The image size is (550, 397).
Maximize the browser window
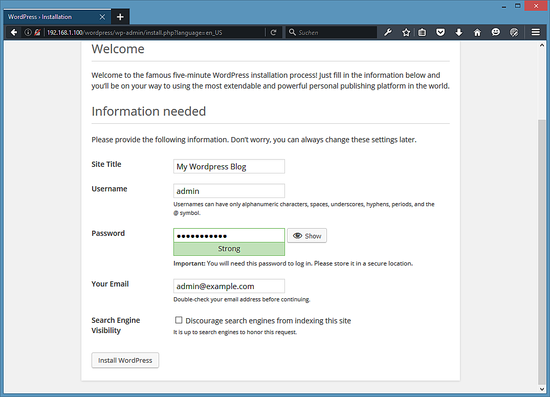517,6
